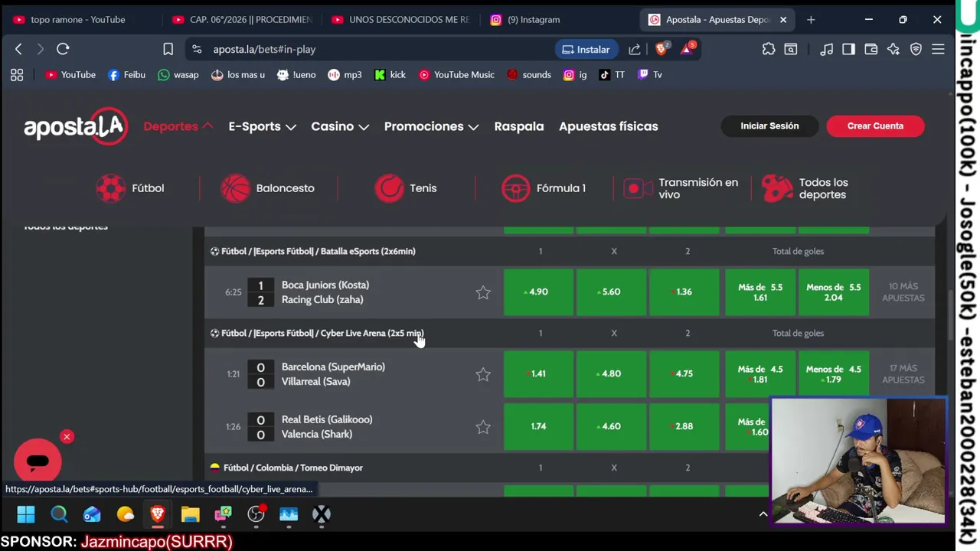
Task: Open the Fútbol sport category
Action: [130, 188]
